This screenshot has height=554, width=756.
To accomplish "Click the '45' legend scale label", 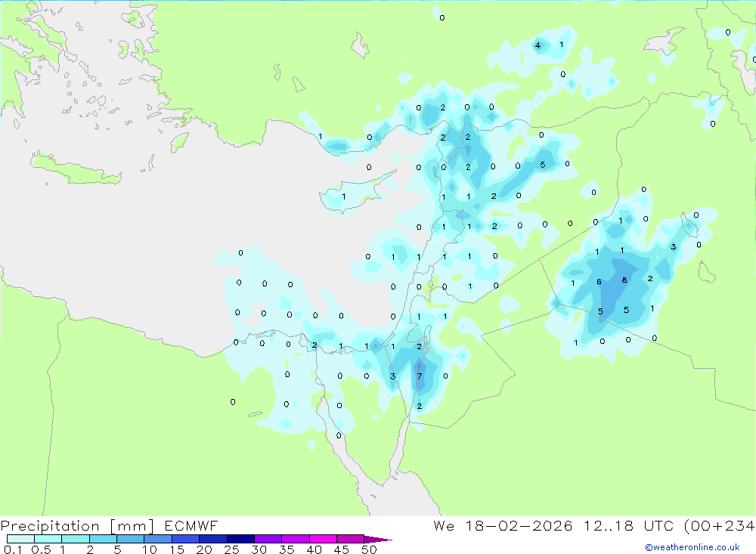I will tap(342, 549).
